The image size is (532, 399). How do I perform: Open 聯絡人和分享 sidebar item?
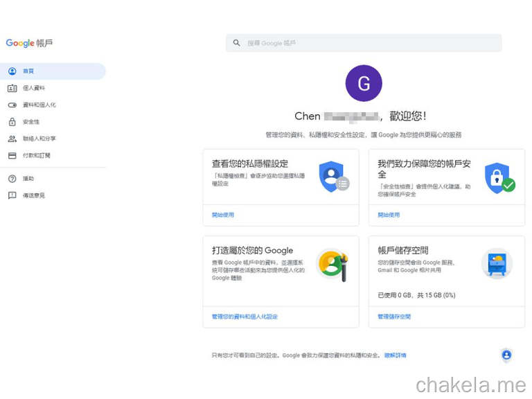[x=53, y=139]
